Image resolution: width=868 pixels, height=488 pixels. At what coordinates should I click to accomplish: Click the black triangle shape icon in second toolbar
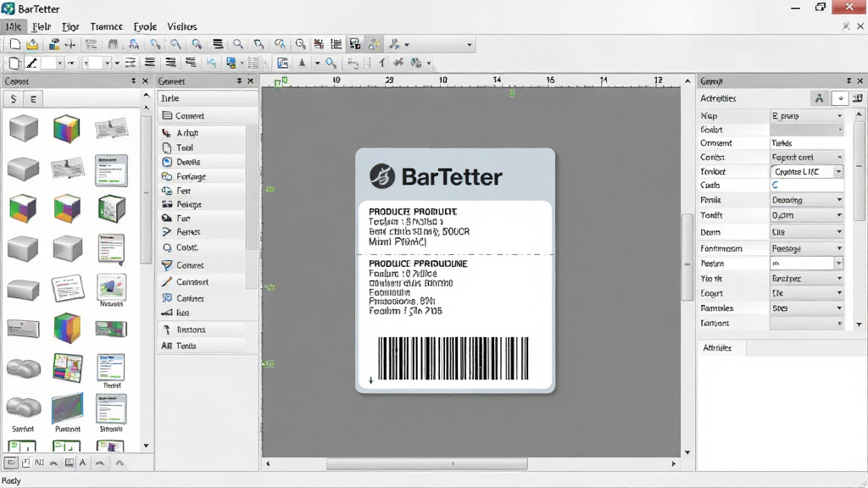303,63
